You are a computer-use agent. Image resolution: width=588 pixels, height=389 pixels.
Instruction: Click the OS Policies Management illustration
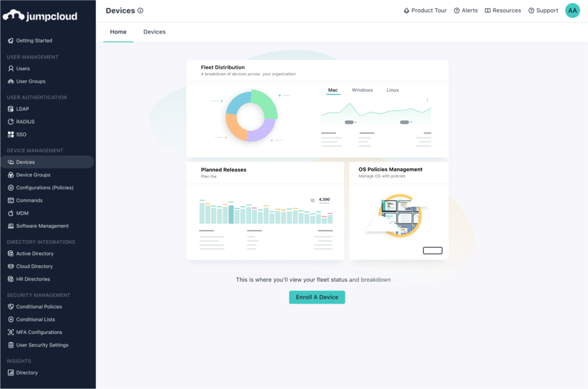[x=398, y=216]
